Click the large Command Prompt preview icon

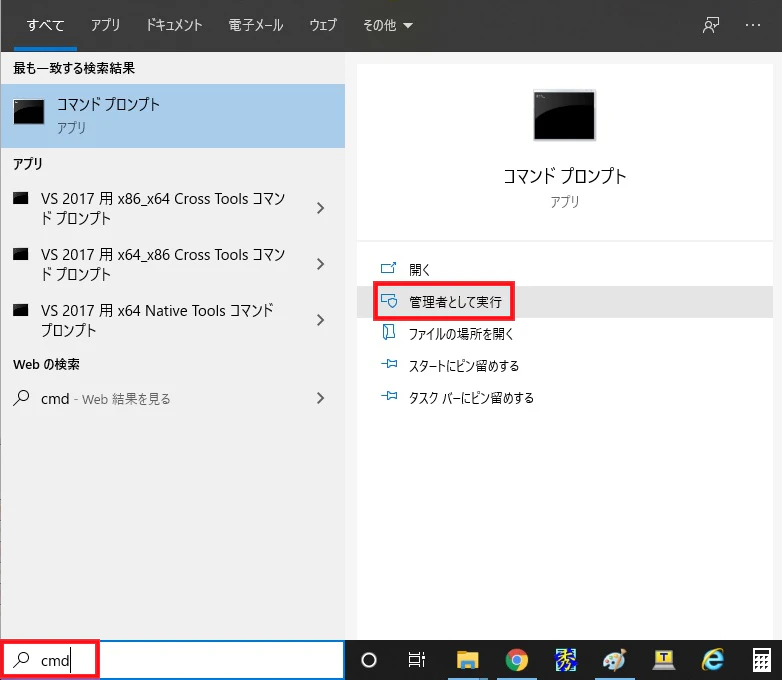pyautogui.click(x=564, y=115)
